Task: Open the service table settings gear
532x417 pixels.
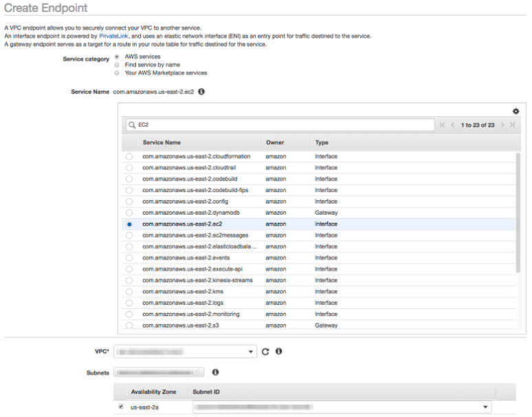Action: click(x=516, y=111)
